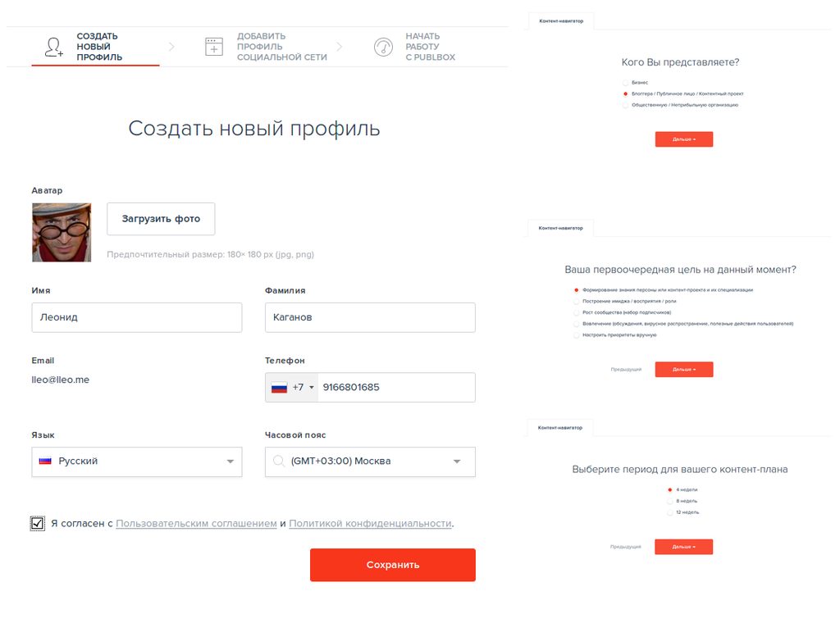Open the first Контент-навигатор tab
Viewport: 840px width, 623px height.
point(561,20)
